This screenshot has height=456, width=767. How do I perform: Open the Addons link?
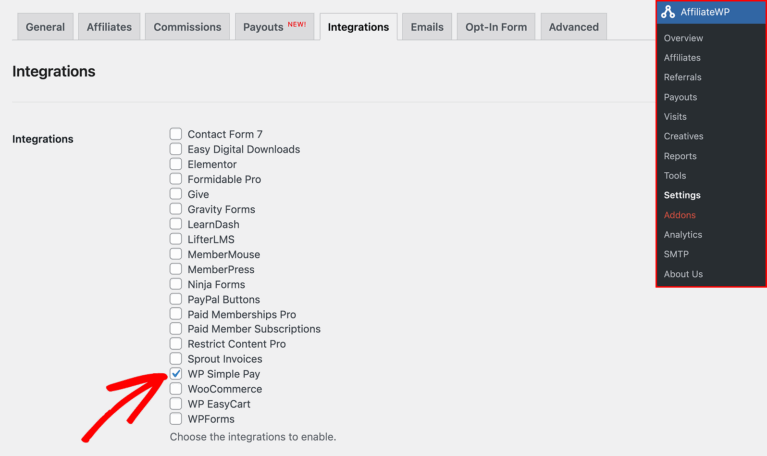[x=679, y=215]
